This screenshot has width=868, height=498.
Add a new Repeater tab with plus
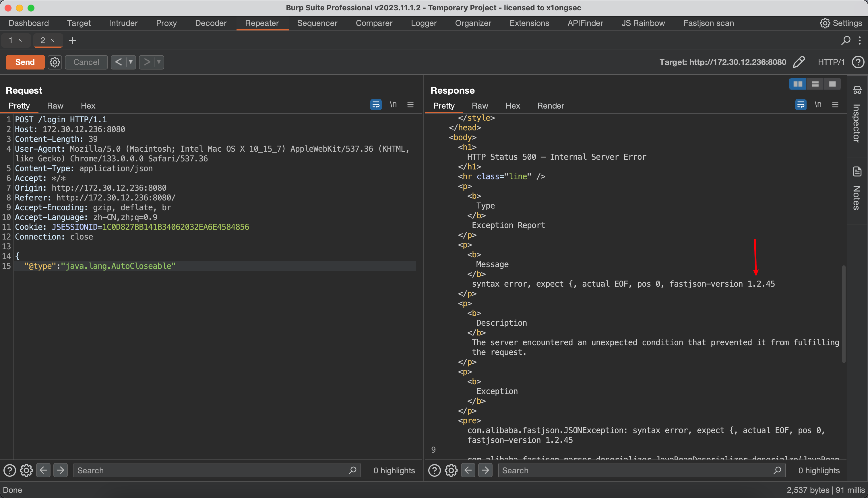(x=72, y=40)
